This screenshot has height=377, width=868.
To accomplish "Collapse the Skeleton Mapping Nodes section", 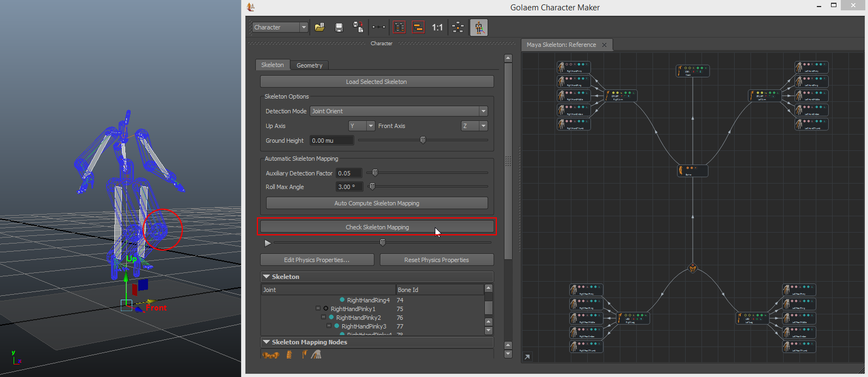I will [267, 342].
